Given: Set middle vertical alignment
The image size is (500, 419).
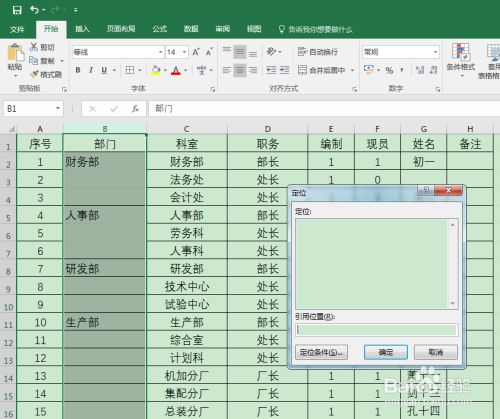Looking at the screenshot, I should point(240,52).
